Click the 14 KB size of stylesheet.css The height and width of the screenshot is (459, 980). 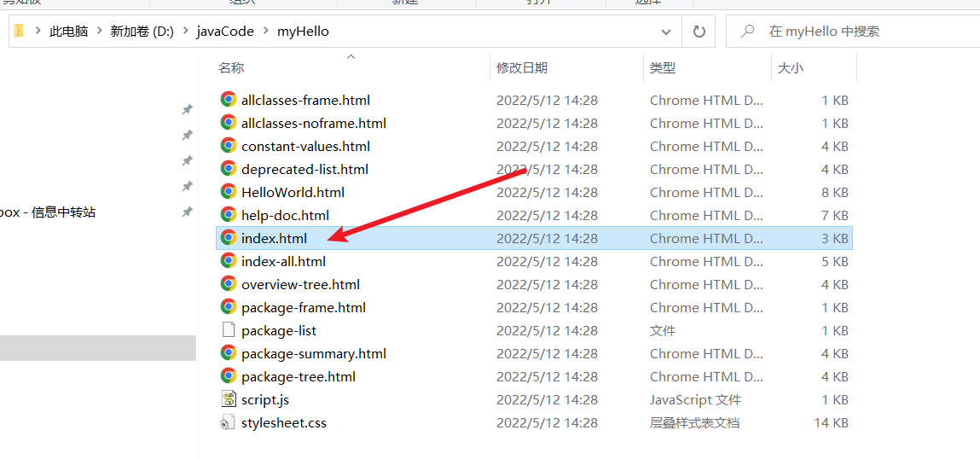[x=831, y=423]
